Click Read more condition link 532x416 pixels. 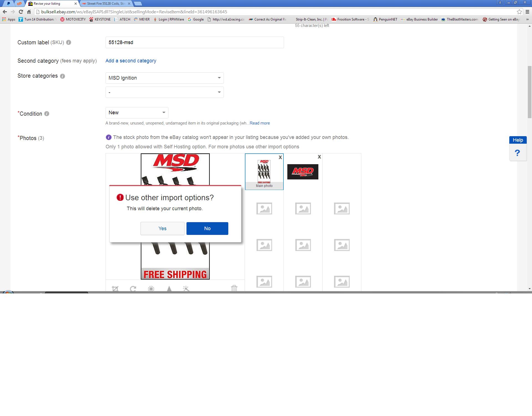tap(260, 123)
